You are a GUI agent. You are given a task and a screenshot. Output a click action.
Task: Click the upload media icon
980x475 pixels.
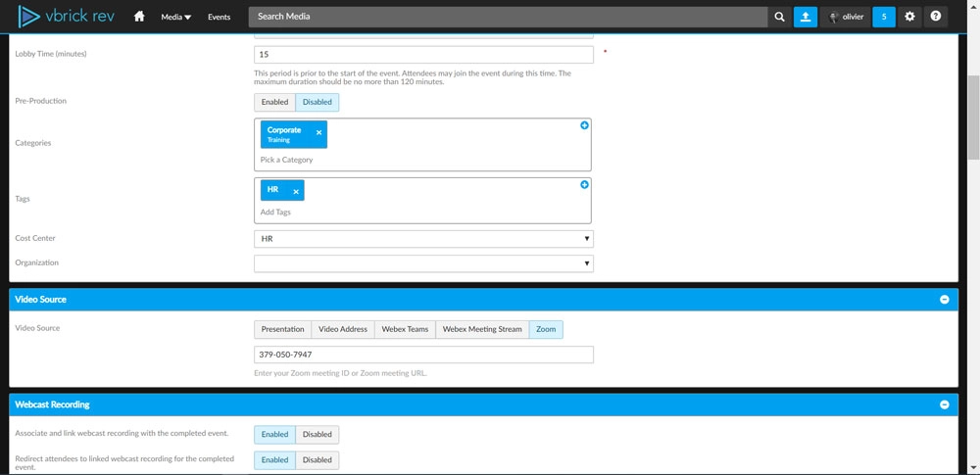(806, 17)
